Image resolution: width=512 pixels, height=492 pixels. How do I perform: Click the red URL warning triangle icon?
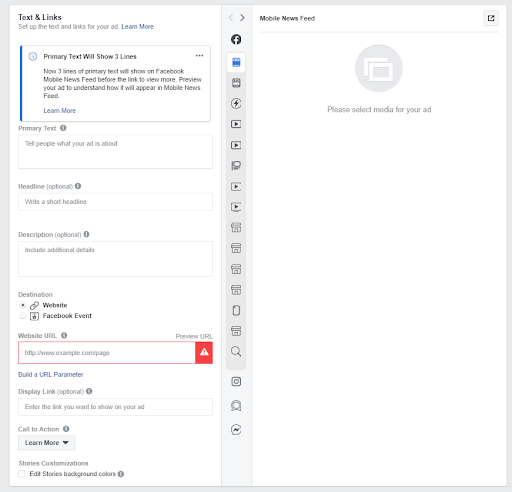[x=204, y=352]
